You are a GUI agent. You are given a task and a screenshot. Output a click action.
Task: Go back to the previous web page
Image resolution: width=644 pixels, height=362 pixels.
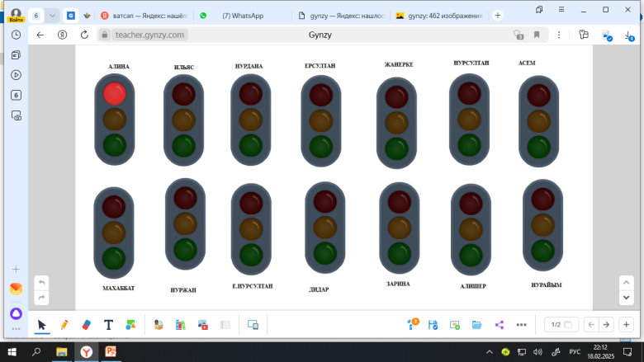(x=40, y=35)
